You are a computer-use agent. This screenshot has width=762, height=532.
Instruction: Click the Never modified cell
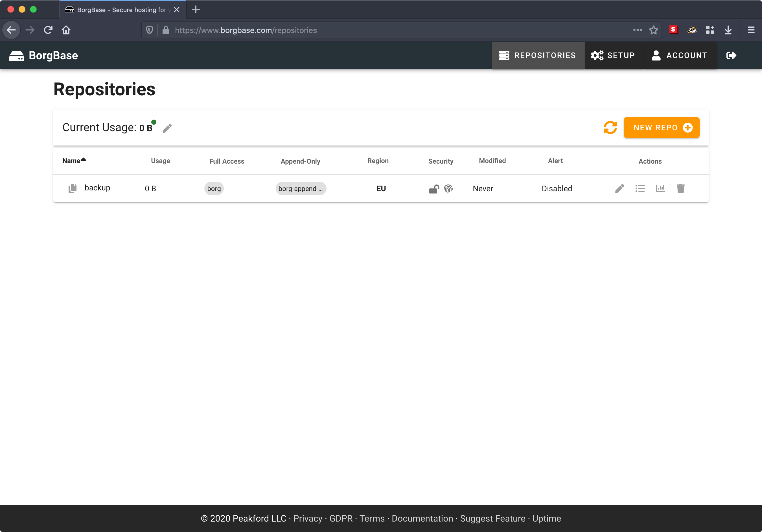pos(483,188)
